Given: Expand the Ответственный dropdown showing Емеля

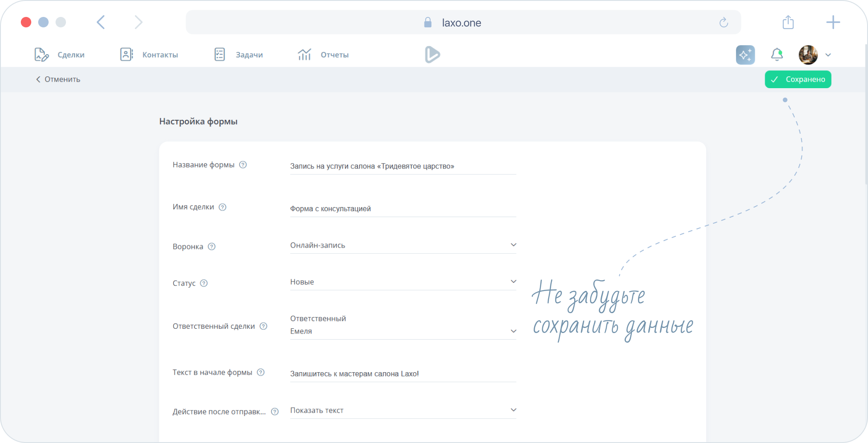Looking at the screenshot, I should point(513,331).
